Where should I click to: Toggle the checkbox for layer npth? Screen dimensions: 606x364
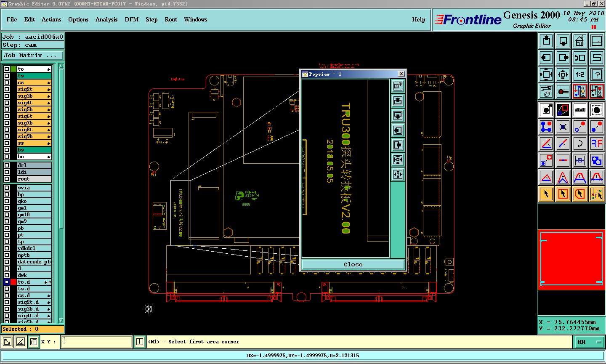pos(7,255)
